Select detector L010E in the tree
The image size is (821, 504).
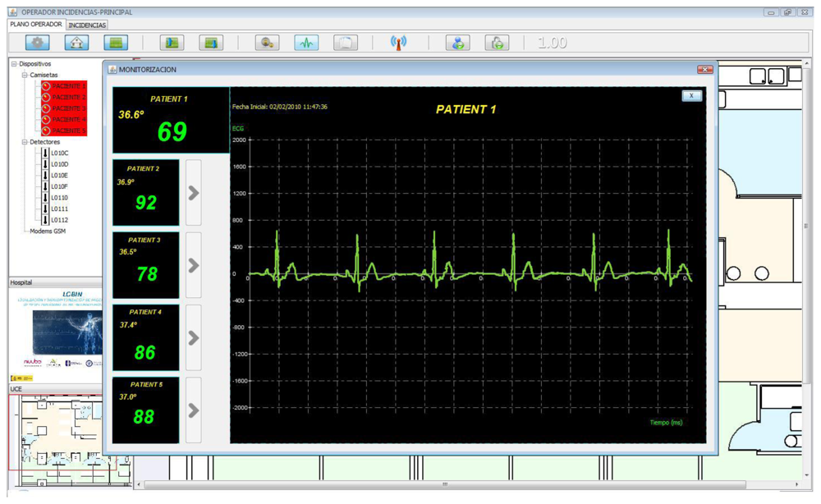tap(59, 175)
